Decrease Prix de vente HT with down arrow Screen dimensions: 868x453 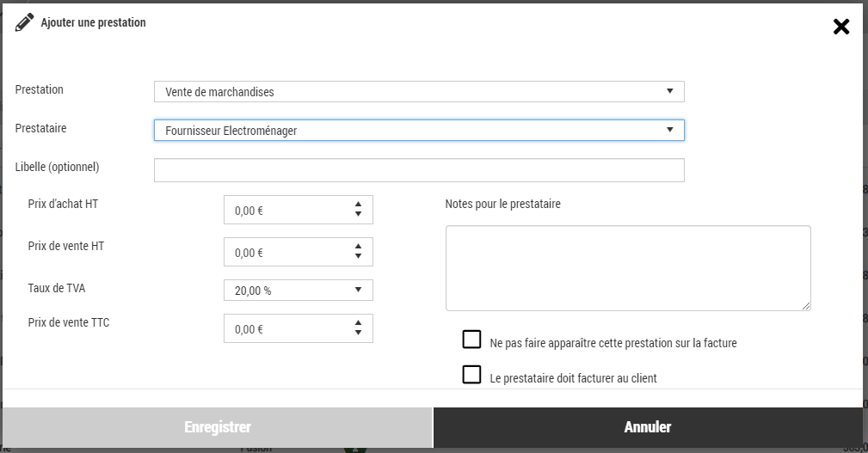358,257
